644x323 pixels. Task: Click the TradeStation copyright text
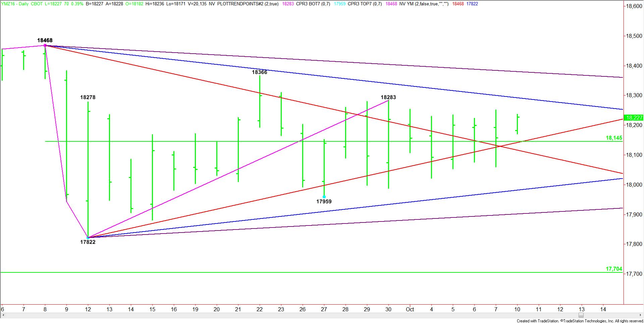click(580, 321)
